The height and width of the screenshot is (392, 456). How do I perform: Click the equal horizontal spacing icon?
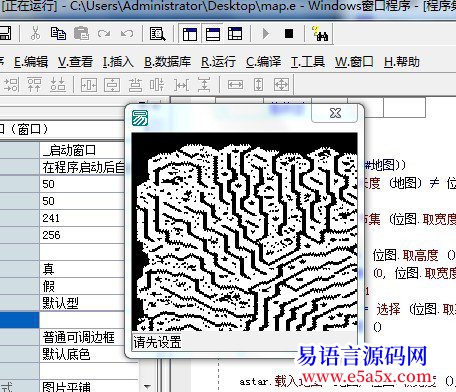pos(181,85)
